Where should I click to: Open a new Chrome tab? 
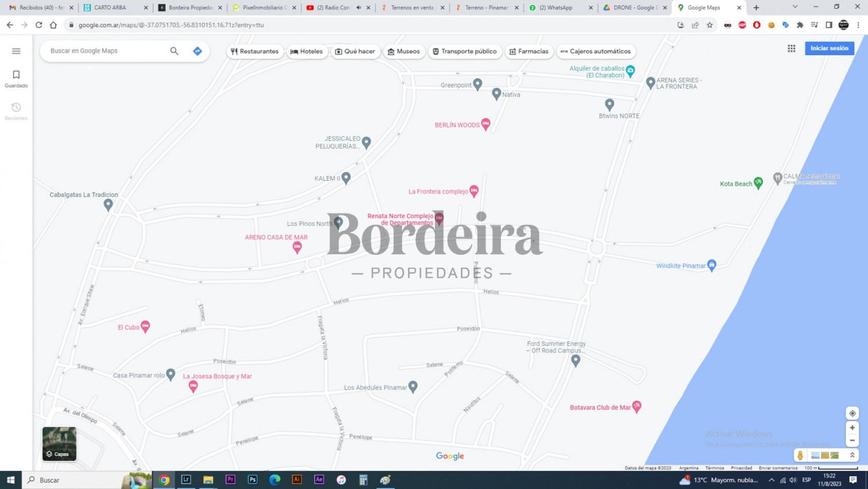point(756,8)
